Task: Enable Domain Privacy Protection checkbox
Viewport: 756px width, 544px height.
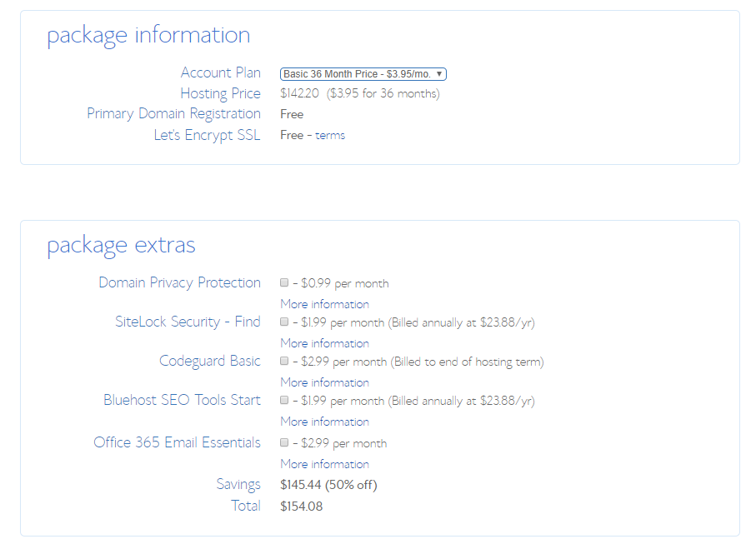Action: click(284, 282)
